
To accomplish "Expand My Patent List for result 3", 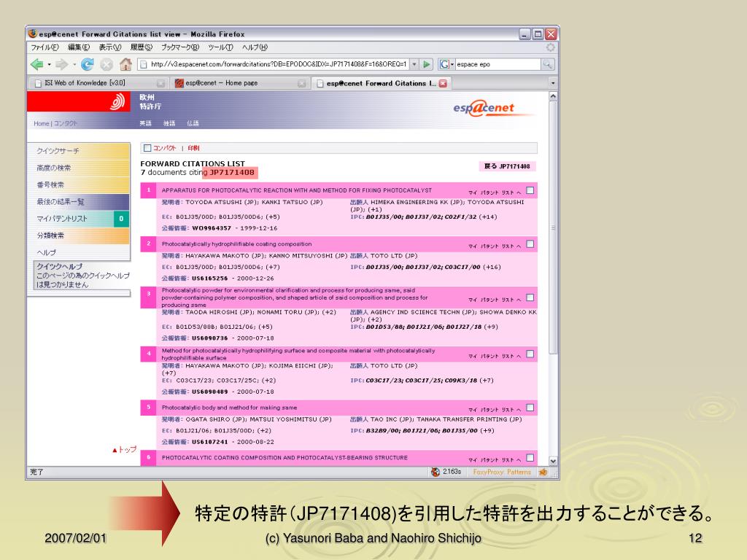I will coord(494,300).
